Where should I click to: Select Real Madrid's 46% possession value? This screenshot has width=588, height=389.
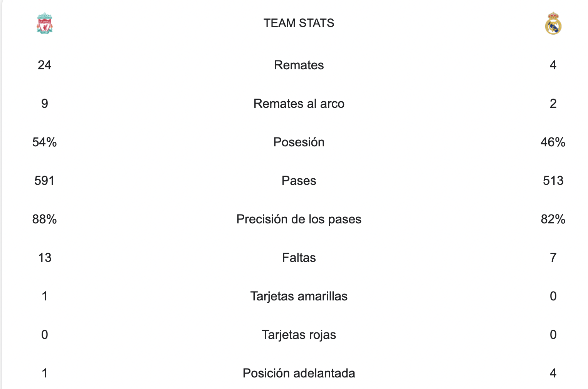point(553,142)
